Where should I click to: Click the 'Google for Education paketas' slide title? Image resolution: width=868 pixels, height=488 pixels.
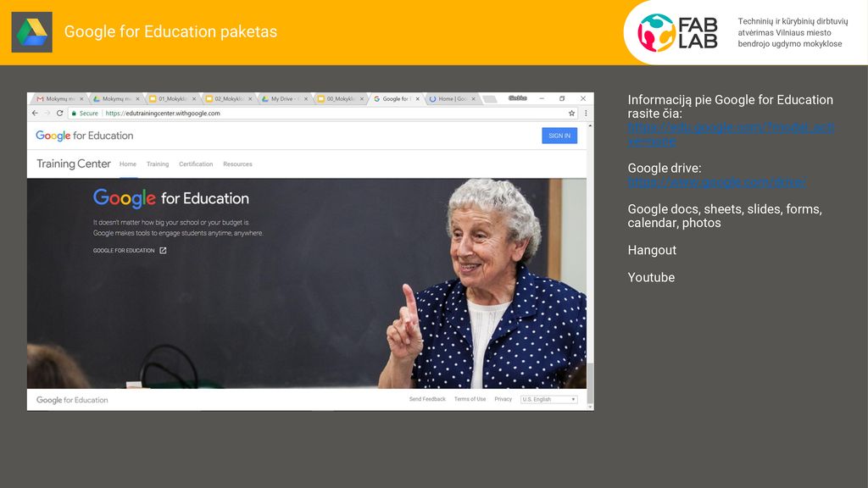tap(170, 31)
